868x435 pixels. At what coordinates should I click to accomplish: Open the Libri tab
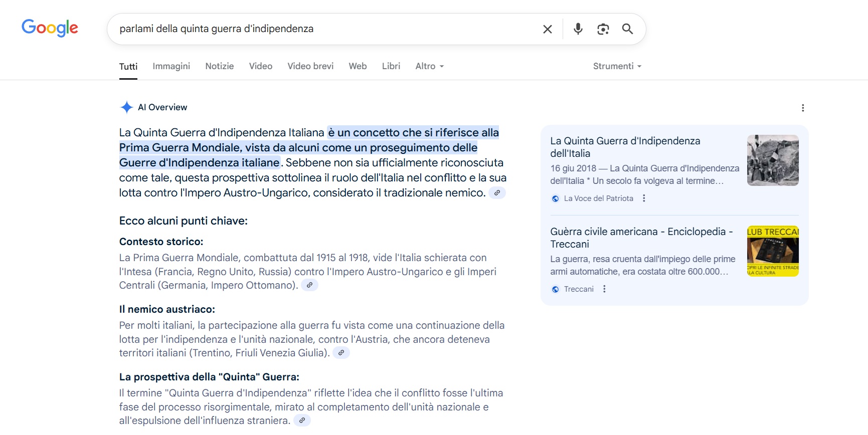pos(391,66)
